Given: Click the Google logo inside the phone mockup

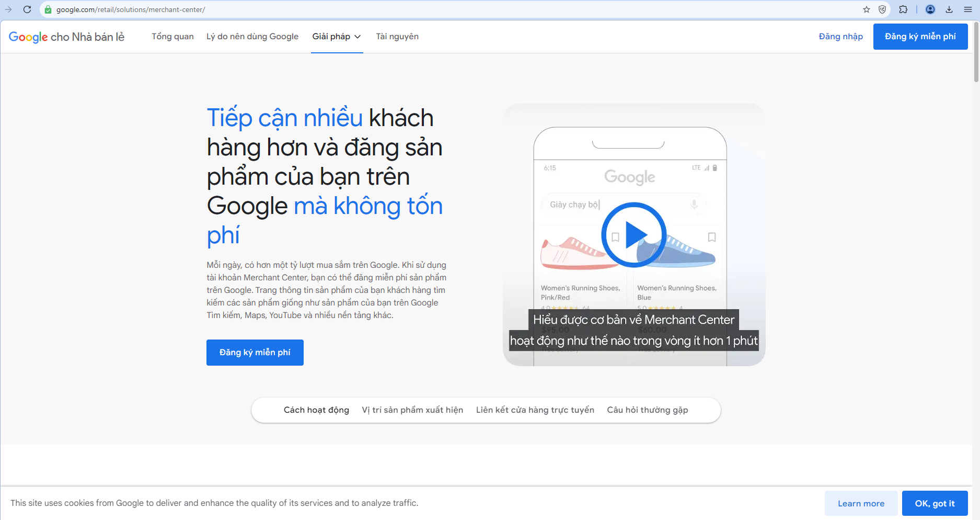Looking at the screenshot, I should coord(630,177).
